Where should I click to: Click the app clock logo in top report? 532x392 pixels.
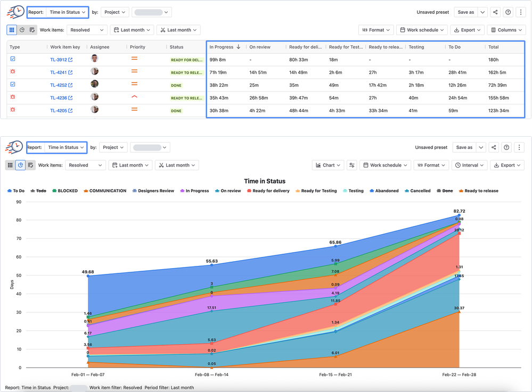(x=15, y=12)
